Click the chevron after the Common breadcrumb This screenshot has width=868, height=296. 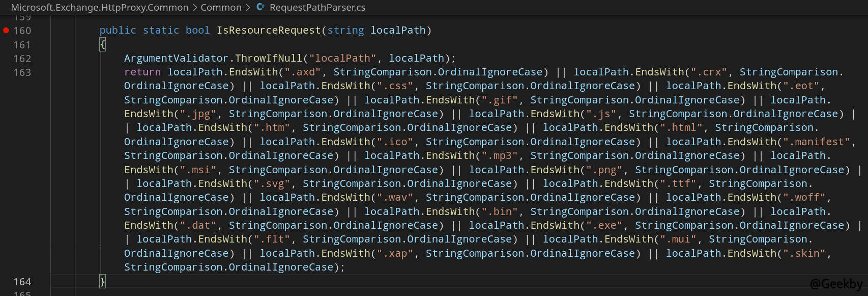click(248, 8)
